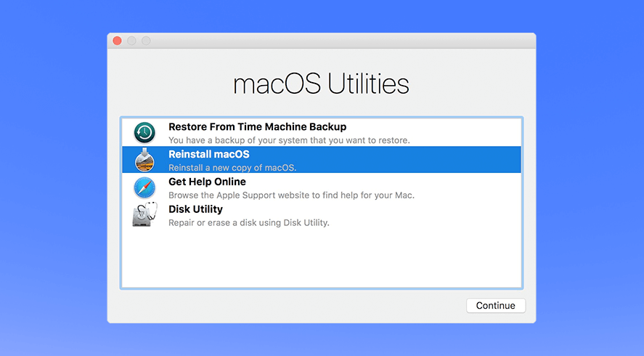The width and height of the screenshot is (644, 356).
Task: Click the macOS Utilities heading
Action: 321,84
